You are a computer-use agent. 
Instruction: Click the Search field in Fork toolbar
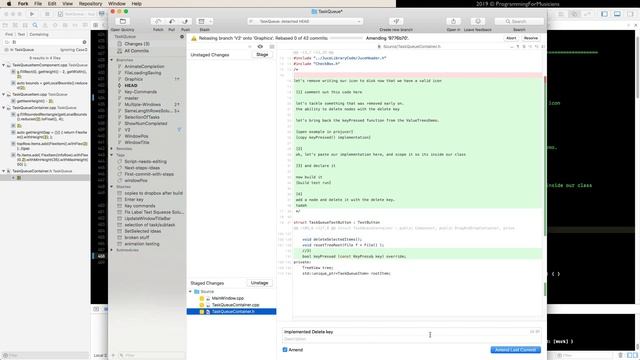519,21
